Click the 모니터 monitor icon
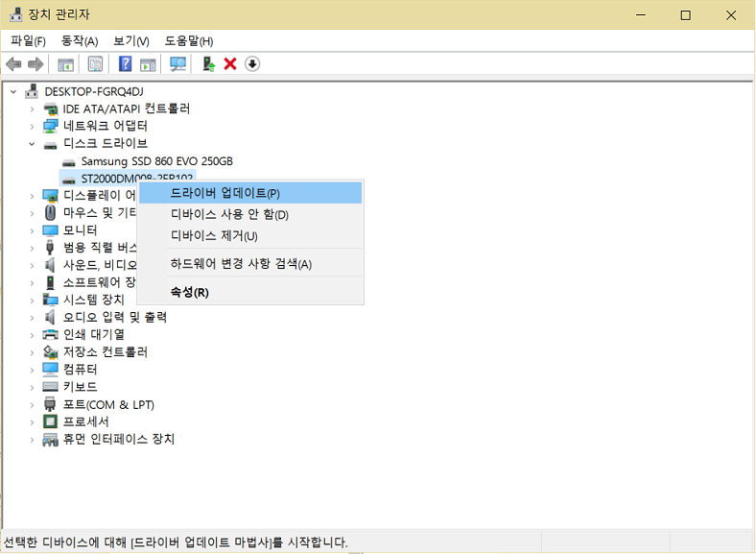The width and height of the screenshot is (756, 554). tap(50, 230)
